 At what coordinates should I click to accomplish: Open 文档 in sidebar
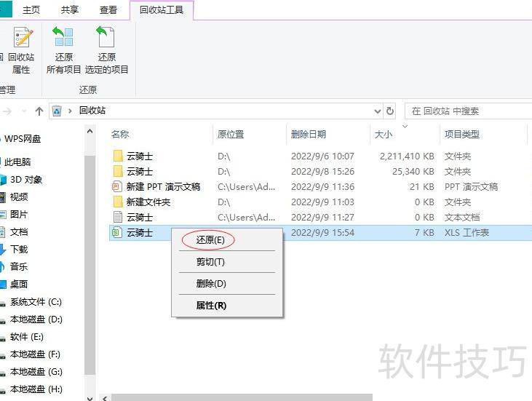[x=19, y=231]
